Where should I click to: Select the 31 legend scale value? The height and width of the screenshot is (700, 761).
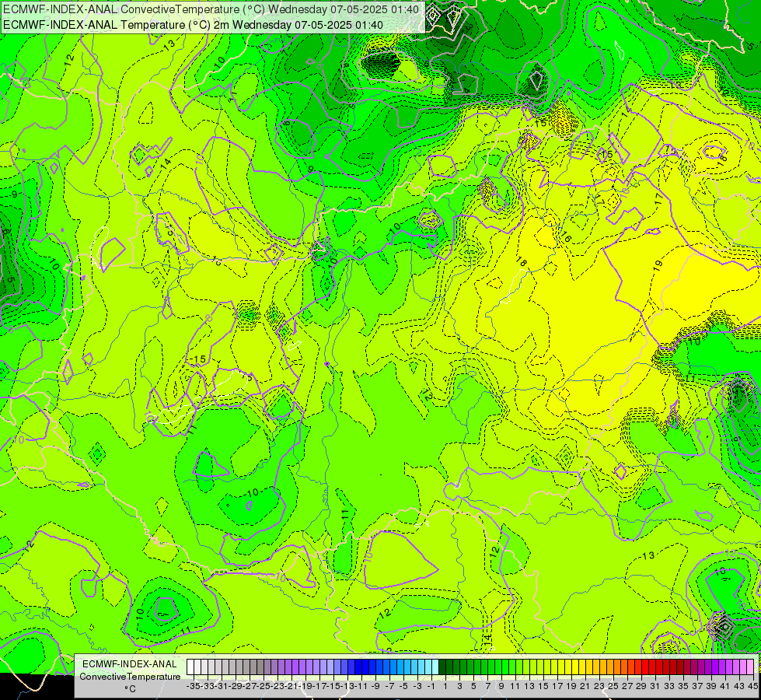[655, 686]
